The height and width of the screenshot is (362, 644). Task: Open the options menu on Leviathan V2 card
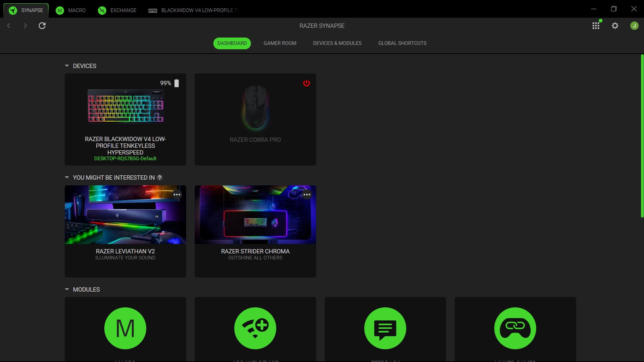coord(177,195)
